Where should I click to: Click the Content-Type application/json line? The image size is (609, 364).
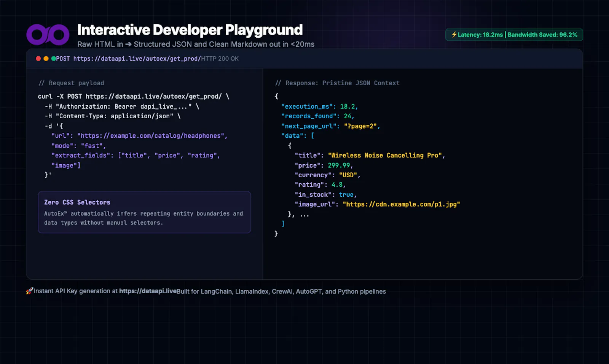113,116
